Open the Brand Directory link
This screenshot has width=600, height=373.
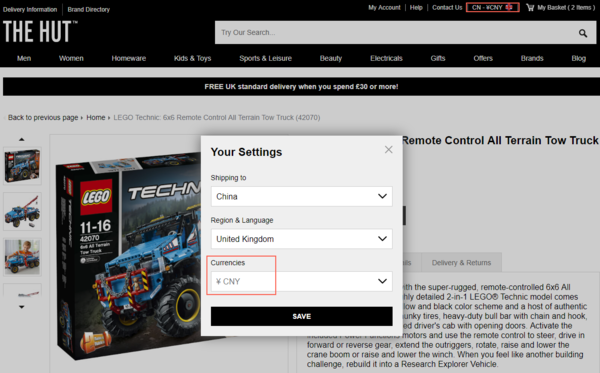pyautogui.click(x=88, y=10)
